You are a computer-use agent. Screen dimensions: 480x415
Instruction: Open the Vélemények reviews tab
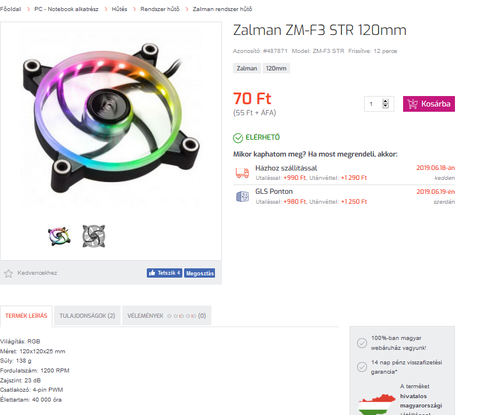167,315
